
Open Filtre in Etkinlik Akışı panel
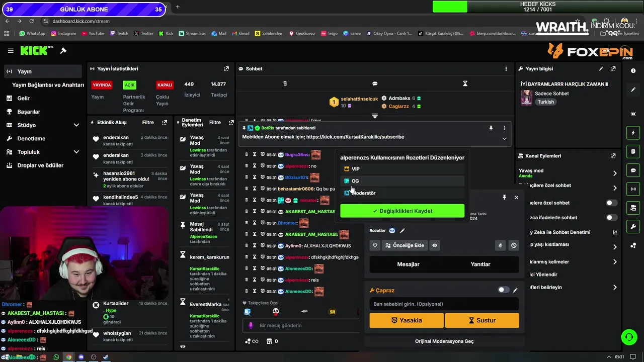tap(148, 122)
